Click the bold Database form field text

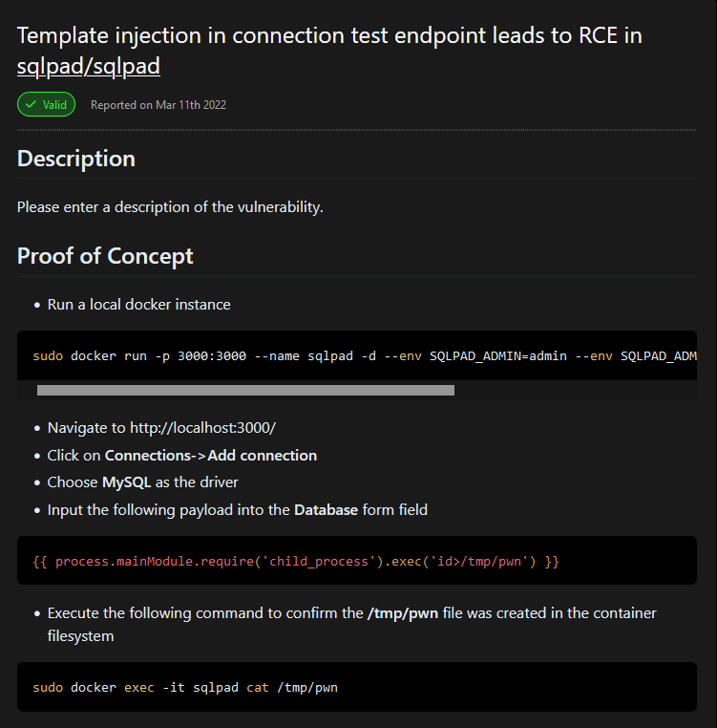(x=326, y=510)
